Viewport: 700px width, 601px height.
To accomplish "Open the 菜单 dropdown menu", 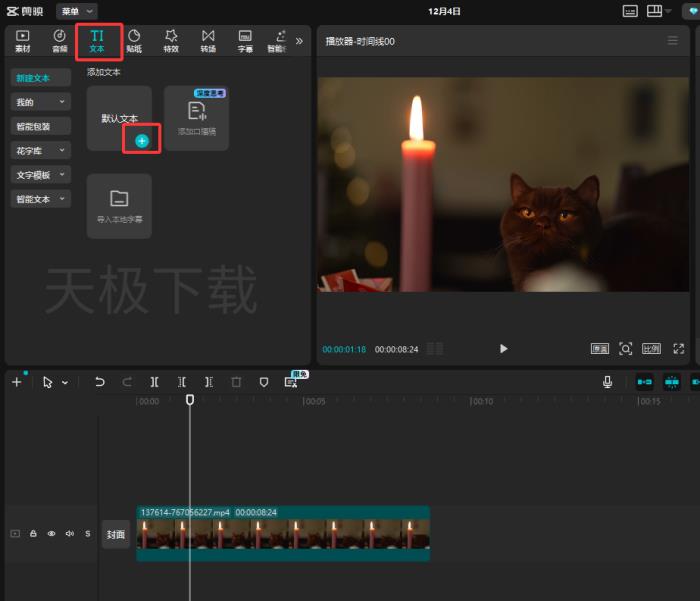I will pos(76,11).
